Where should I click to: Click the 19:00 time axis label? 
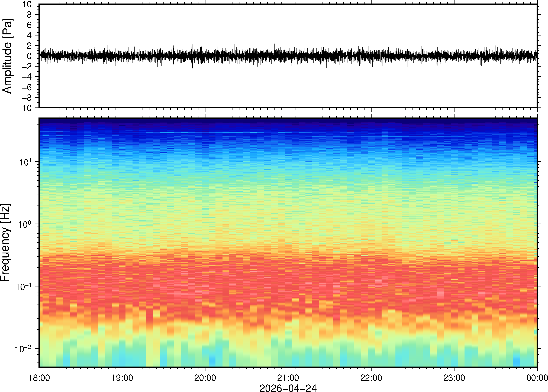(122, 378)
